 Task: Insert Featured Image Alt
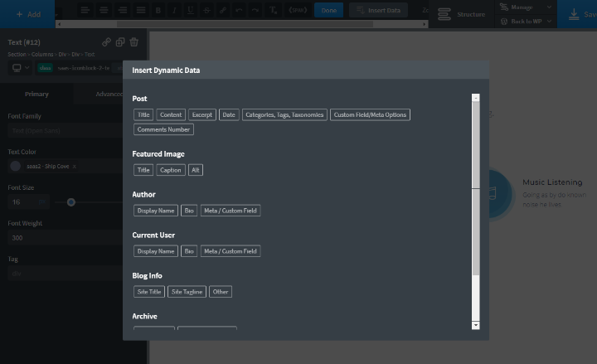click(196, 170)
